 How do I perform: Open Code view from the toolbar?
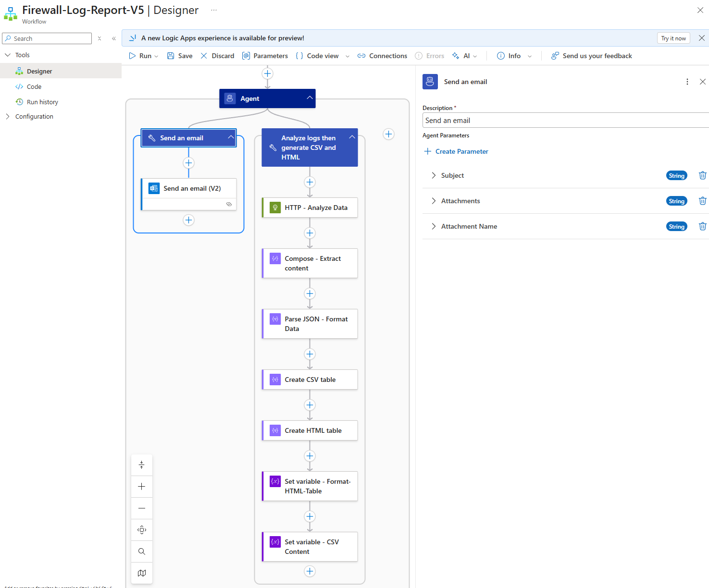[317, 56]
